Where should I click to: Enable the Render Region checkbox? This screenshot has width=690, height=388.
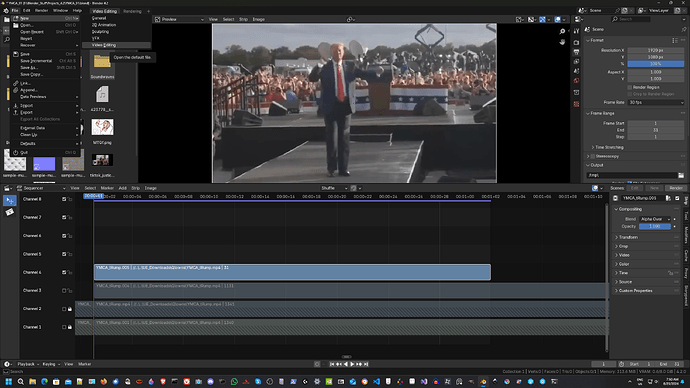pos(630,87)
